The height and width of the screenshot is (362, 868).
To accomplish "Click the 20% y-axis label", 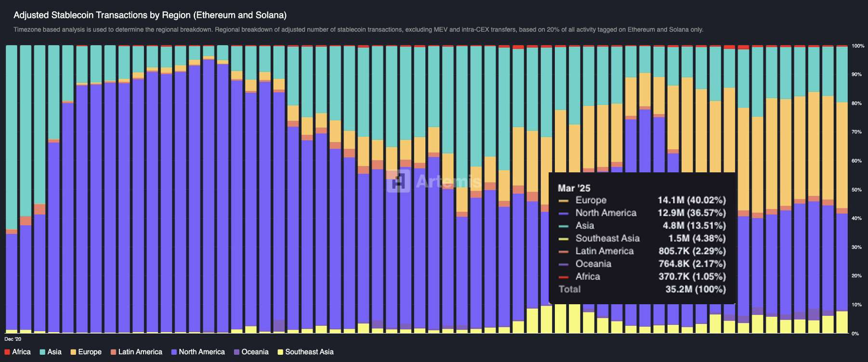I will [x=856, y=276].
